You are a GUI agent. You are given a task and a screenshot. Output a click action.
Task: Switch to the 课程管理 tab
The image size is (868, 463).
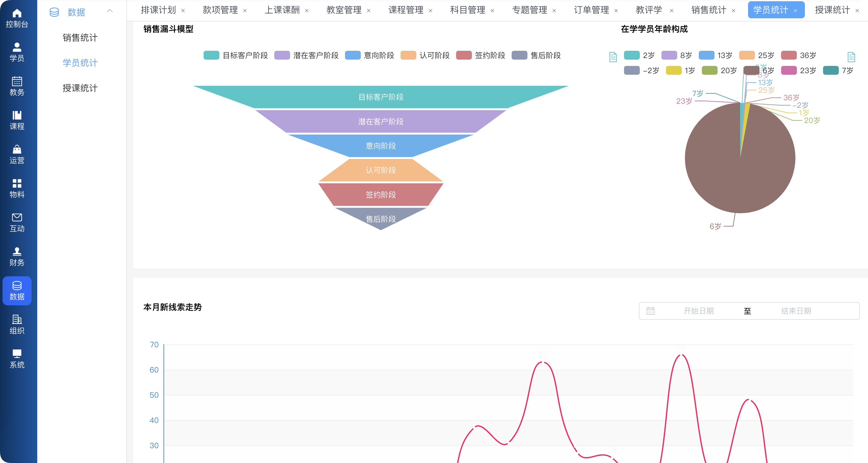[406, 10]
